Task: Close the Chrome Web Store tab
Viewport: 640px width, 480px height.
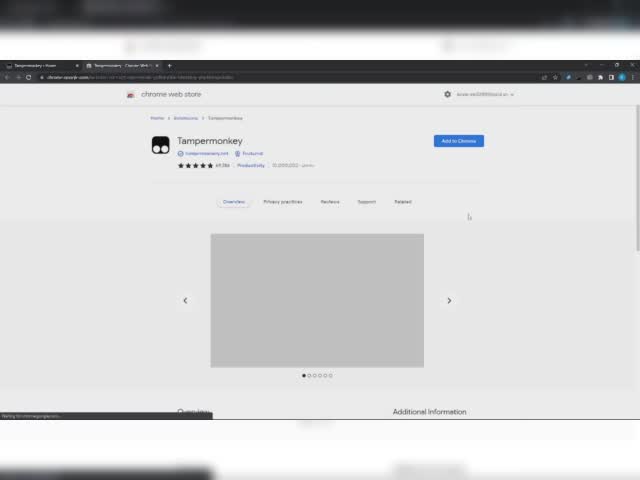Action: (x=157, y=66)
